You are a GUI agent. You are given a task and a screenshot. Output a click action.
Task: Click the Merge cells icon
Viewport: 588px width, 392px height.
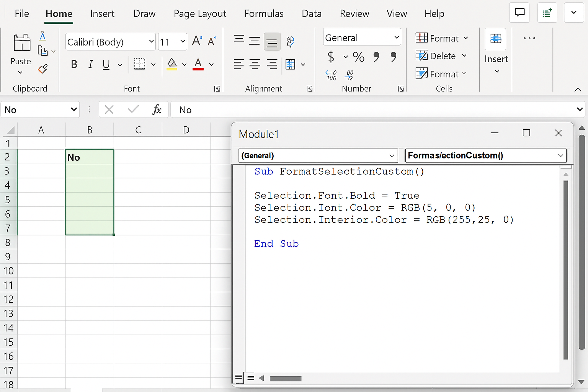(291, 64)
